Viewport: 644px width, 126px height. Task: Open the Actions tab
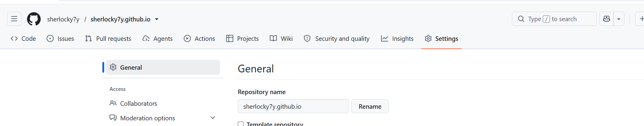(x=199, y=38)
